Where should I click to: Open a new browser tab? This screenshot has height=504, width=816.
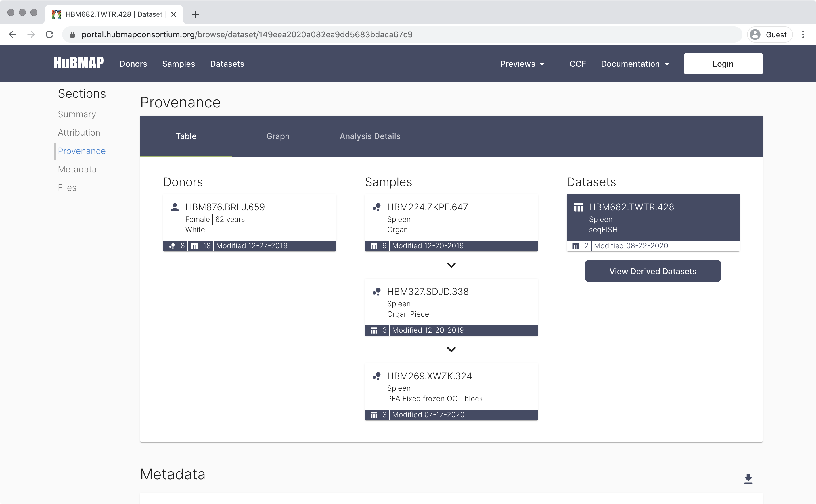tap(196, 14)
